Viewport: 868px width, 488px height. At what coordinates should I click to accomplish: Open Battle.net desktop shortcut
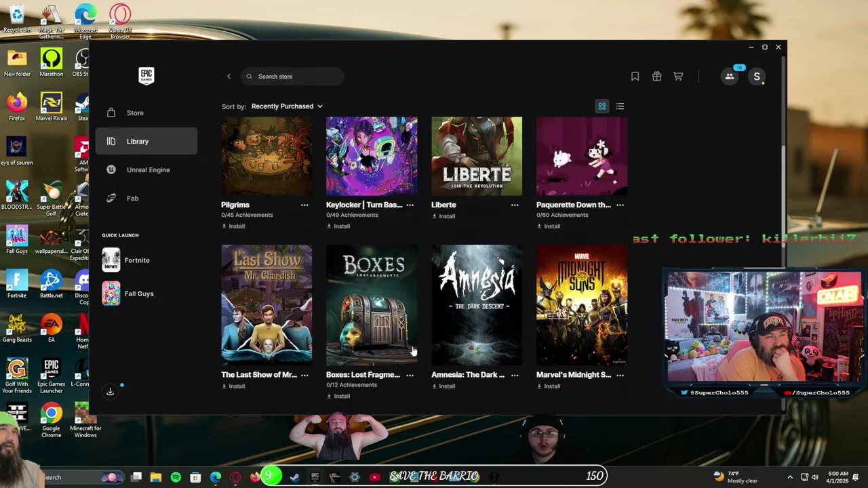[52, 285]
